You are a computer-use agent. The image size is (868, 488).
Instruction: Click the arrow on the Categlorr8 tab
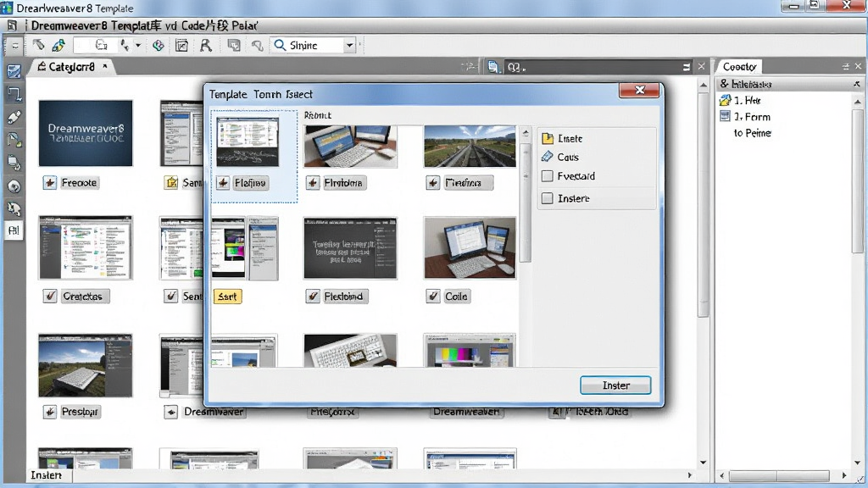click(x=104, y=66)
